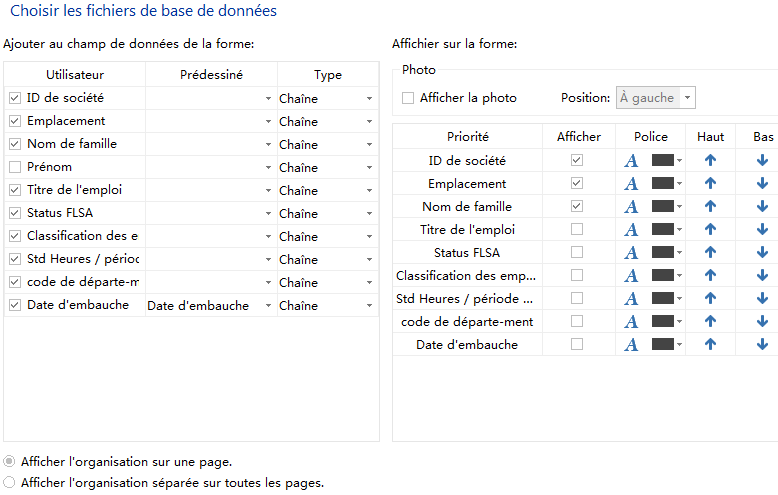Select separate organisation on all pages option
Image resolution: width=778 pixels, height=495 pixels.
(x=10, y=482)
